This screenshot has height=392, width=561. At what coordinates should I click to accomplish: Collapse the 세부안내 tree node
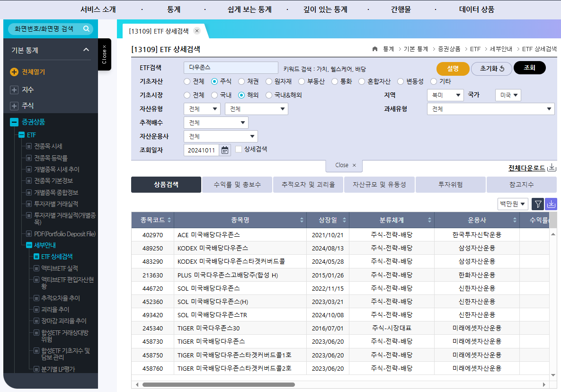[29, 245]
